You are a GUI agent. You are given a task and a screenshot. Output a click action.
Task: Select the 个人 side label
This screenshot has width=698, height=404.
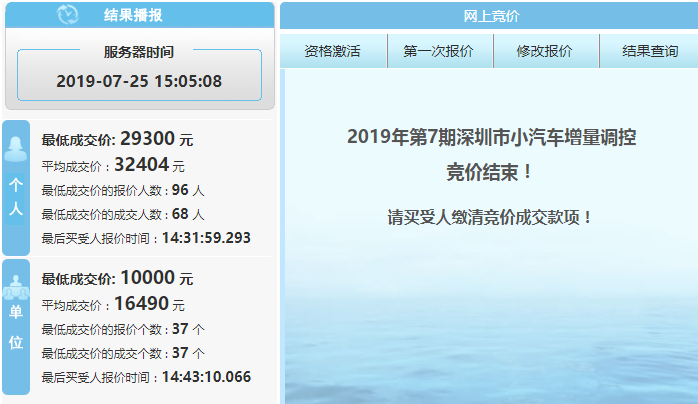coord(16,197)
